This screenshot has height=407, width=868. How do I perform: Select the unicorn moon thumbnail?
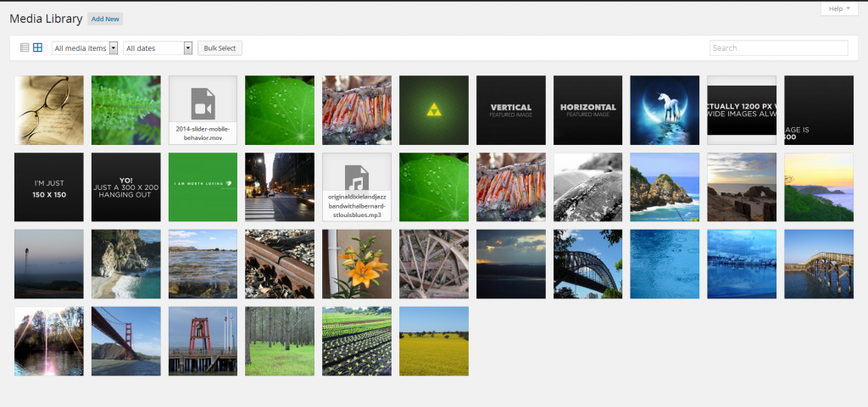point(665,110)
